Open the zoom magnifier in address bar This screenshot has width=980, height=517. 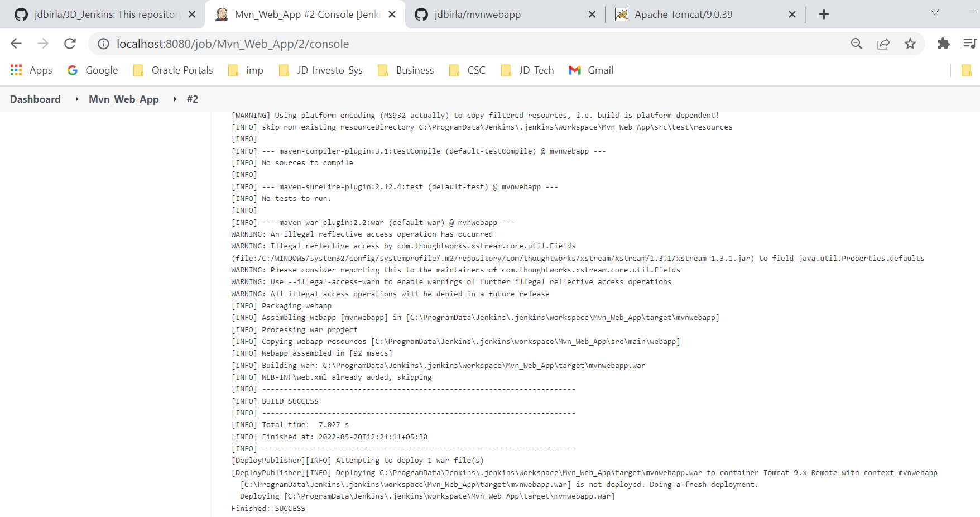tap(857, 44)
